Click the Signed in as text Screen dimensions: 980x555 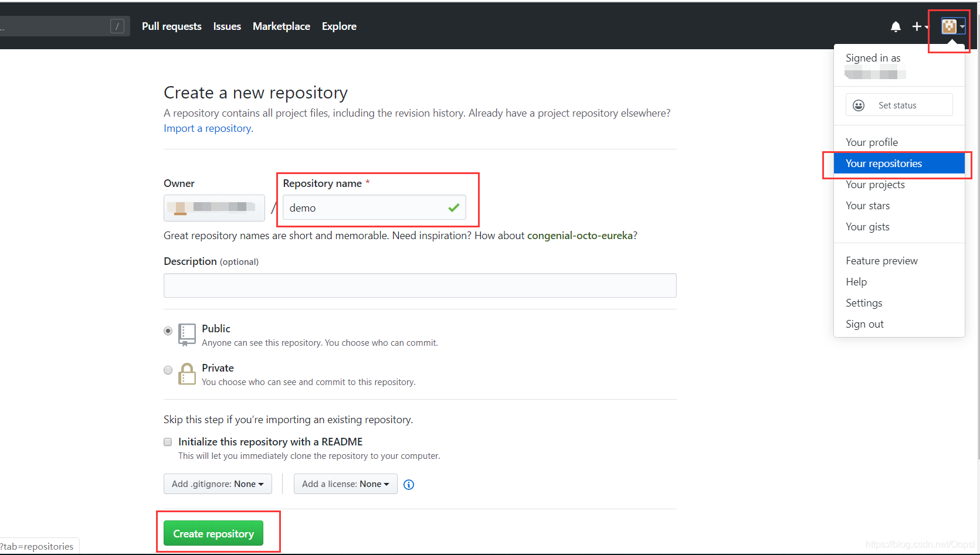coord(873,58)
